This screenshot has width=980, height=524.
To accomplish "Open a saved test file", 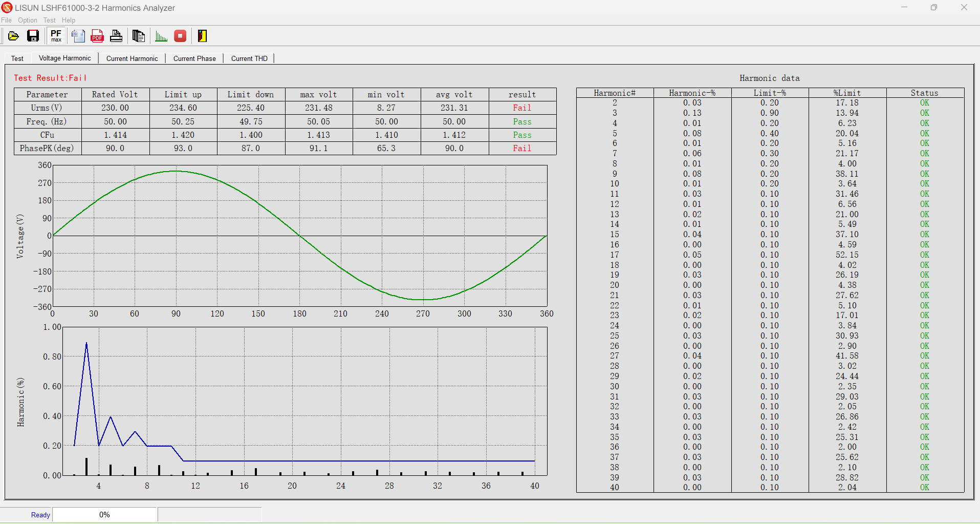I will (x=13, y=36).
